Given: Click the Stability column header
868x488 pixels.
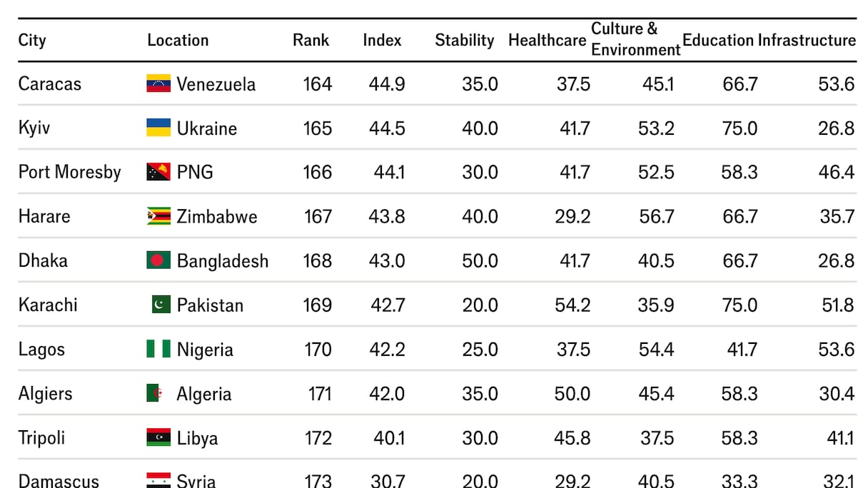Looking at the screenshot, I should [x=464, y=40].
